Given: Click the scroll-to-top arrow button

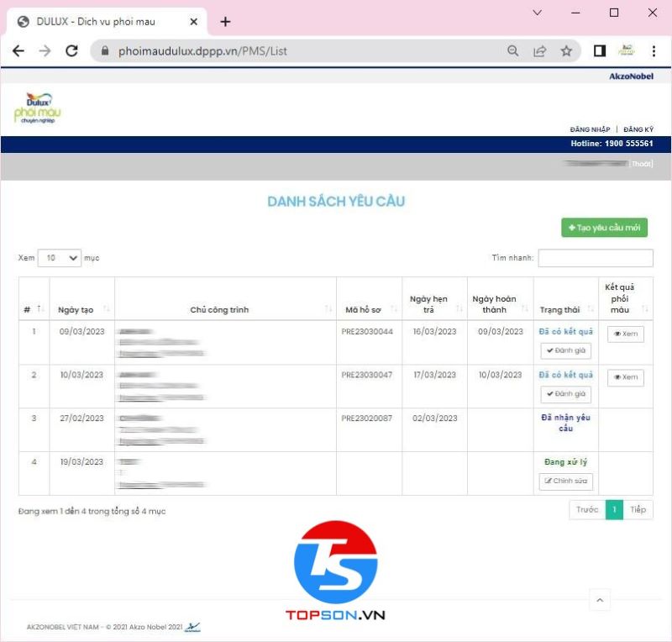Looking at the screenshot, I should [600, 600].
